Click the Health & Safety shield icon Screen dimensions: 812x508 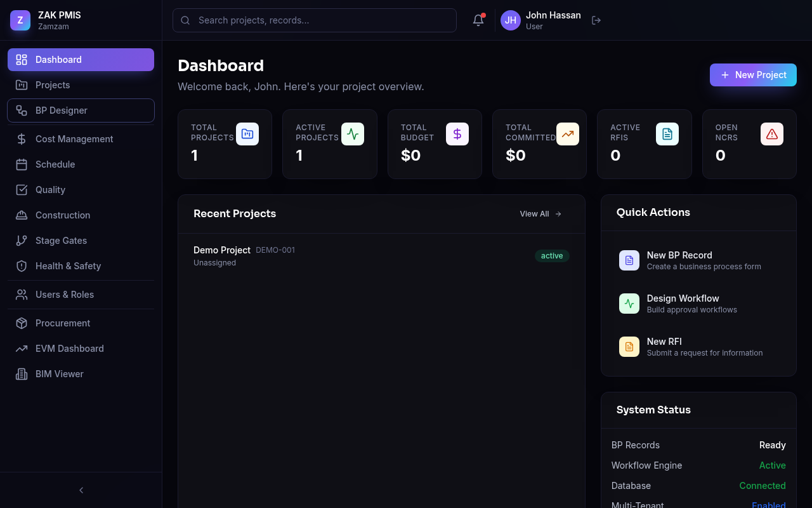pos(22,266)
